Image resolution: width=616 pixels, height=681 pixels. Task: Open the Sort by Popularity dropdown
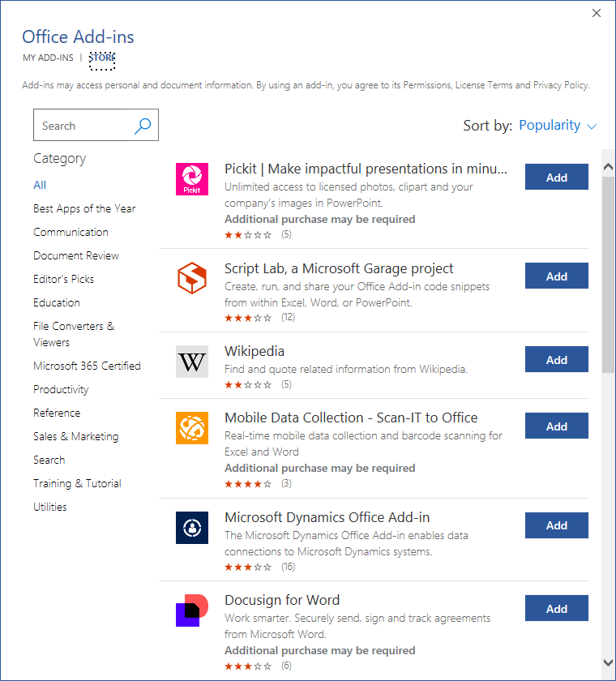tap(558, 126)
